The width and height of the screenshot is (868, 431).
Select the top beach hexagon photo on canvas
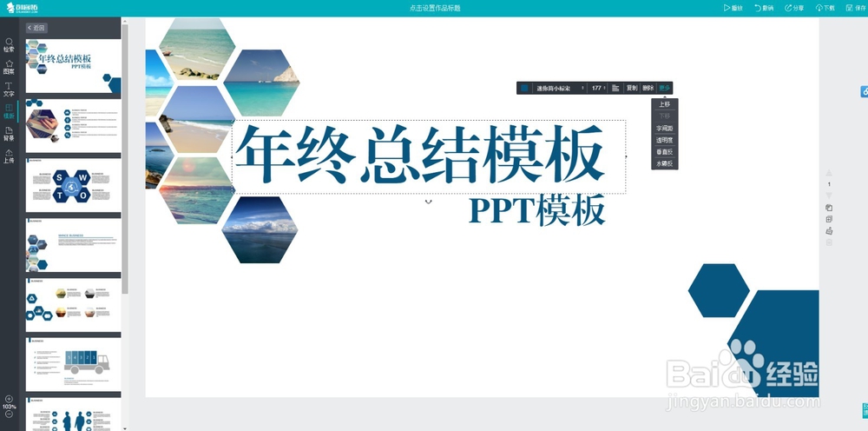(x=197, y=49)
